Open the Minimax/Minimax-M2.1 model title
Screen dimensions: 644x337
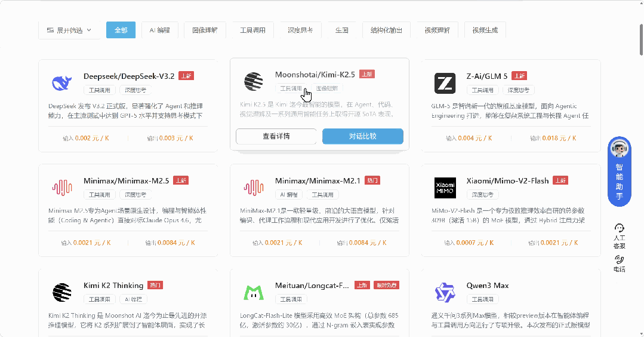(x=318, y=181)
